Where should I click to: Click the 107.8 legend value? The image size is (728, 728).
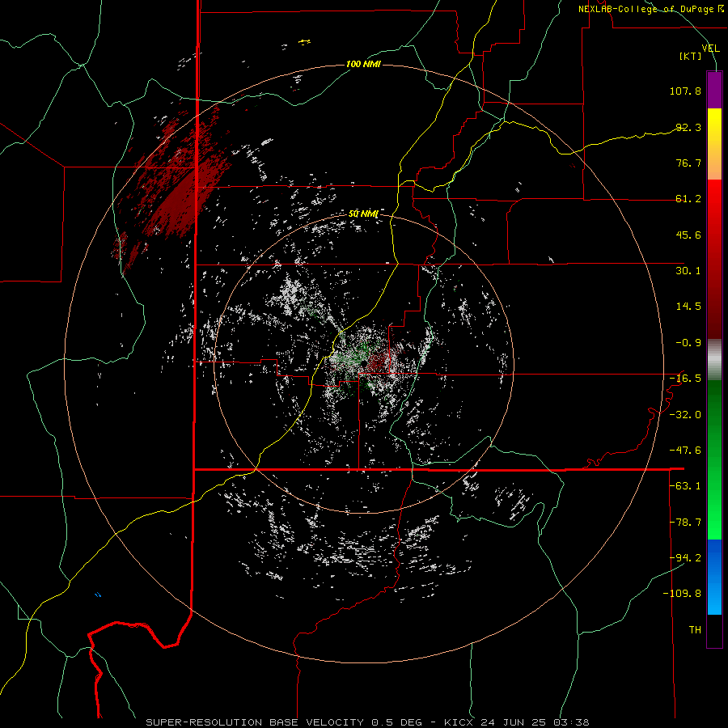[685, 91]
